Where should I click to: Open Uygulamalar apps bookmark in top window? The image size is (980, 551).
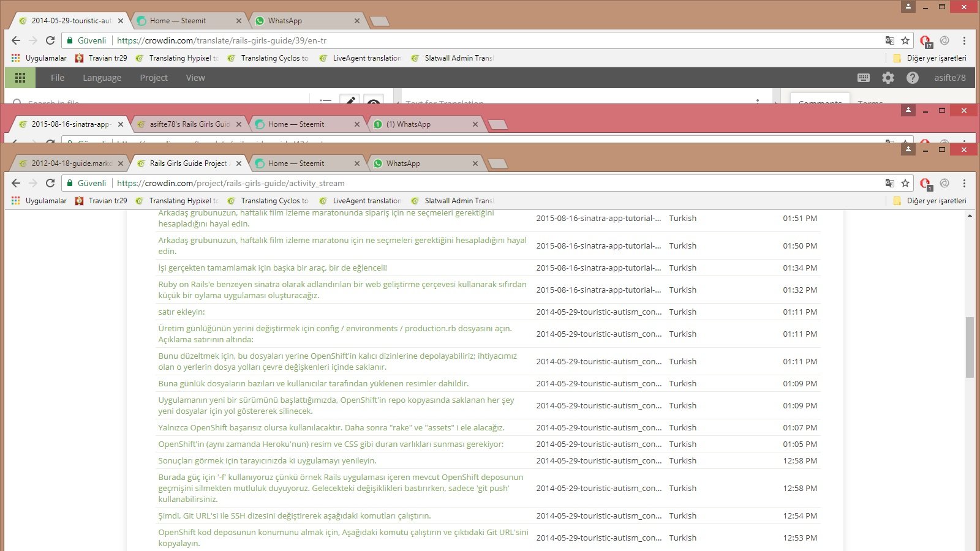(x=39, y=58)
